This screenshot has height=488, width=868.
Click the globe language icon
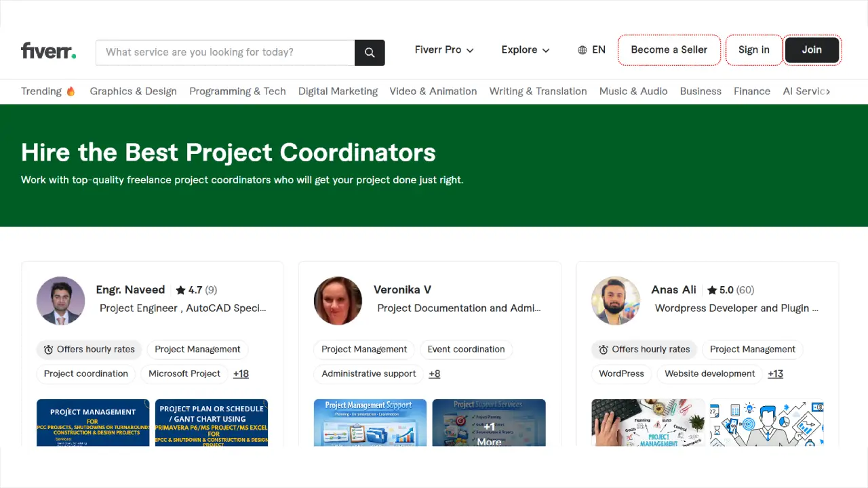coord(583,50)
